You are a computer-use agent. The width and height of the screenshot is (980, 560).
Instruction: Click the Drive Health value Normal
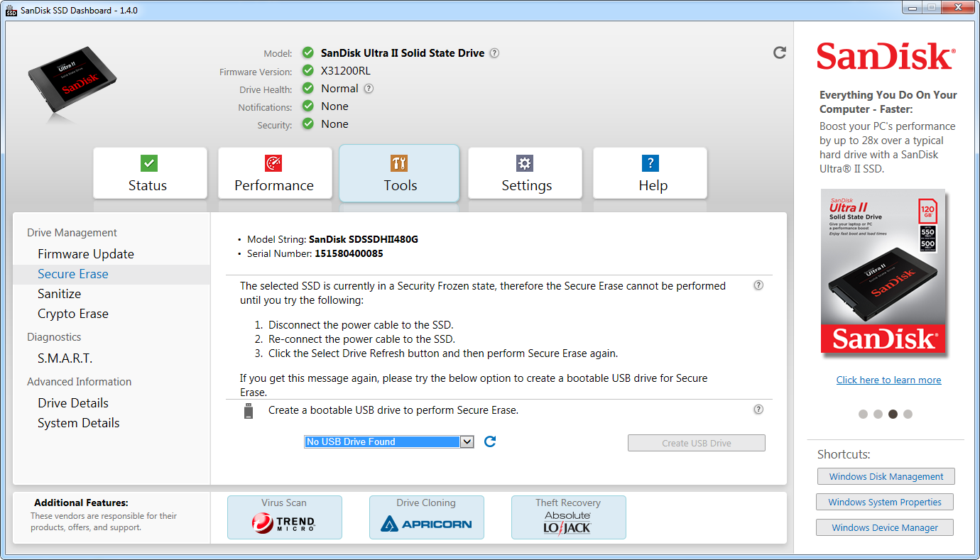[339, 88]
